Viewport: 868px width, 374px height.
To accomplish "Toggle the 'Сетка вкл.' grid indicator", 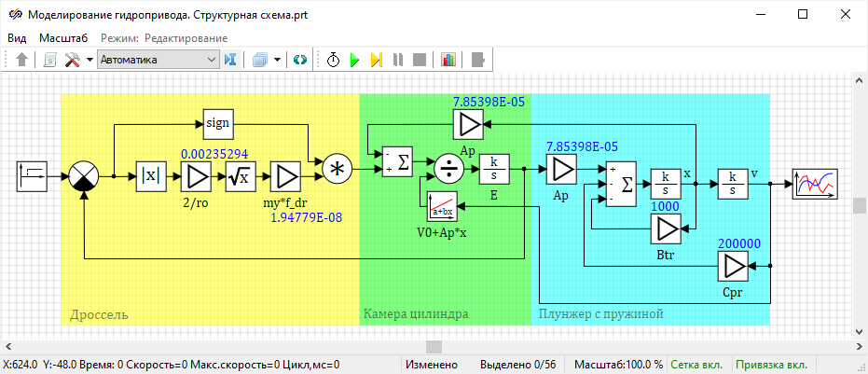I will (701, 365).
